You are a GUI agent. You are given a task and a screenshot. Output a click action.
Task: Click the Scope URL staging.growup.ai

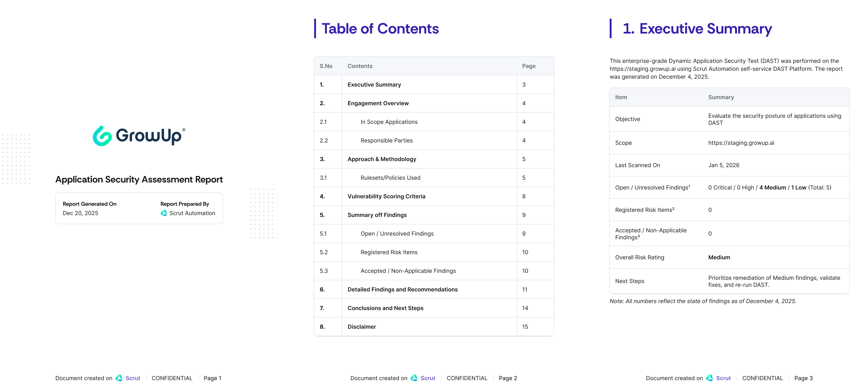(x=741, y=142)
